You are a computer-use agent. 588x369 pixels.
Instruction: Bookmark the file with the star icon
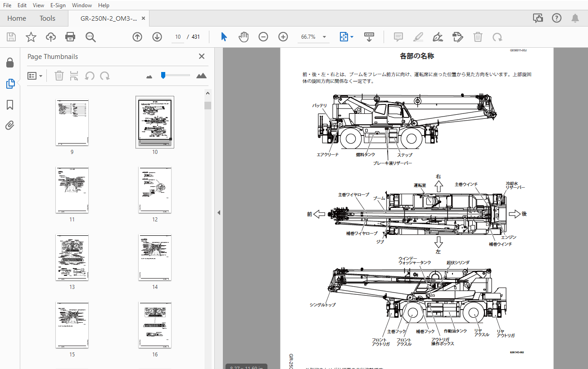click(31, 37)
